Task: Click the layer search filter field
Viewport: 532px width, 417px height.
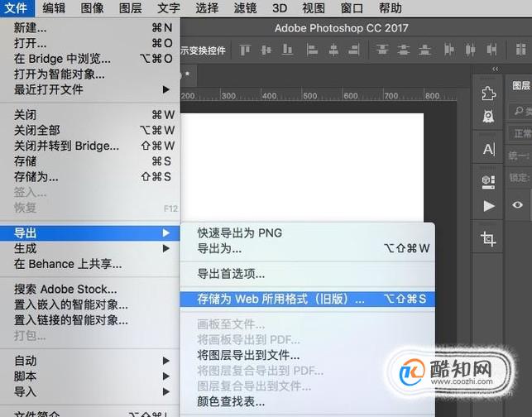Action: (x=520, y=111)
